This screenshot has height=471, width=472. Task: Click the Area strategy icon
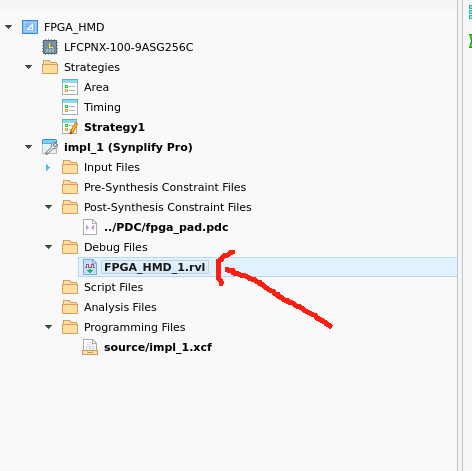[x=70, y=87]
